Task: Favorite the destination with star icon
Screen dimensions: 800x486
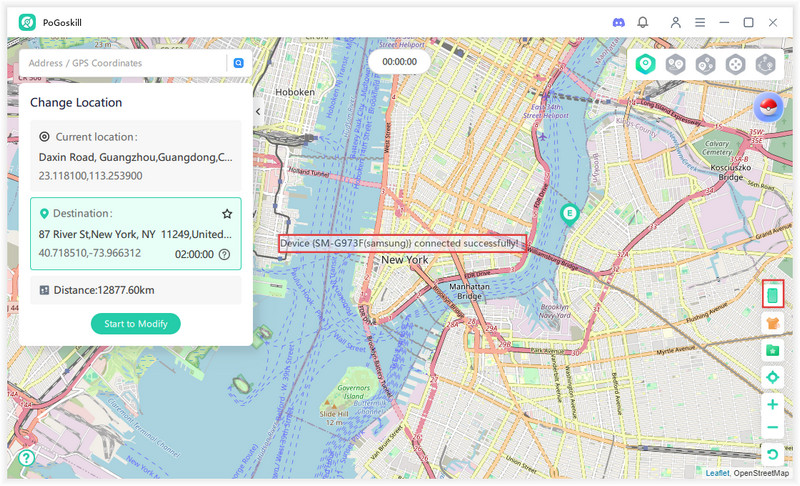Action: click(227, 214)
